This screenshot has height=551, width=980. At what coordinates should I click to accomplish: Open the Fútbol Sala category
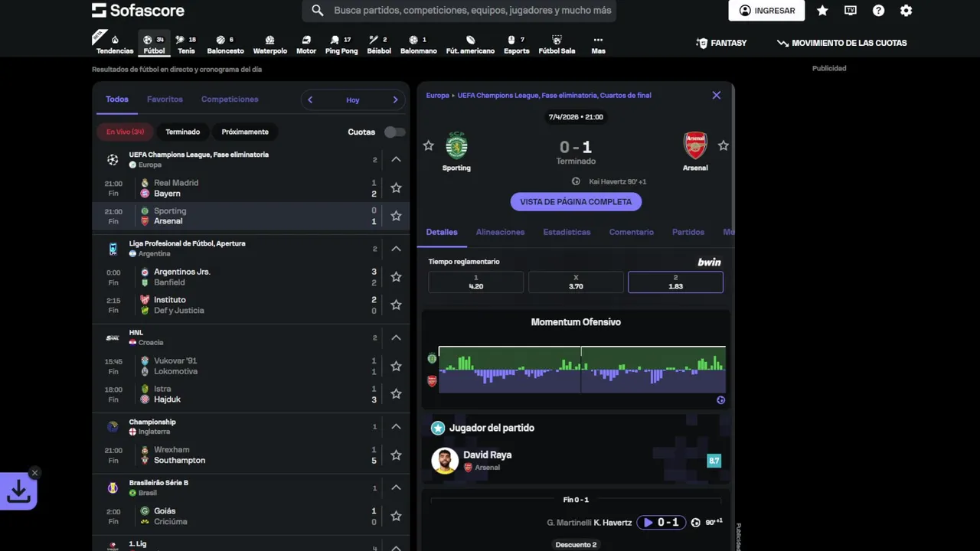click(557, 44)
